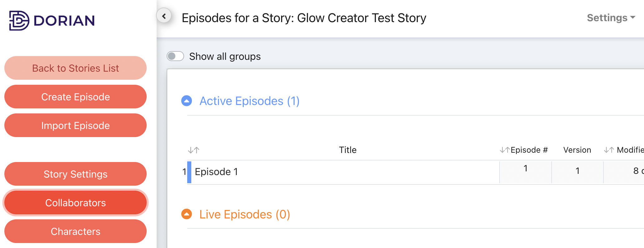Open the Episode 1 row title

pos(216,172)
